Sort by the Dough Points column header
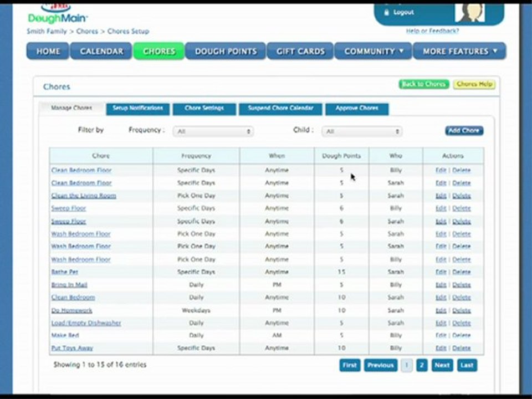The width and height of the screenshot is (532, 399). coord(341,156)
